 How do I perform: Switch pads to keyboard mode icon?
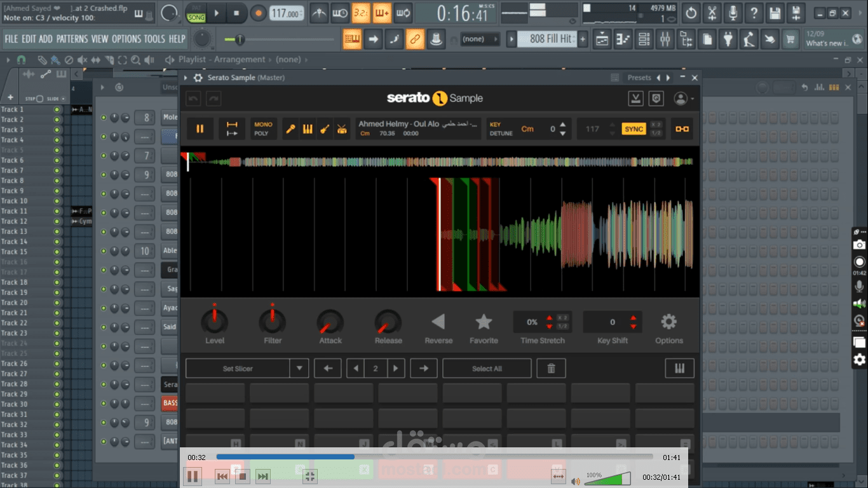(x=680, y=369)
